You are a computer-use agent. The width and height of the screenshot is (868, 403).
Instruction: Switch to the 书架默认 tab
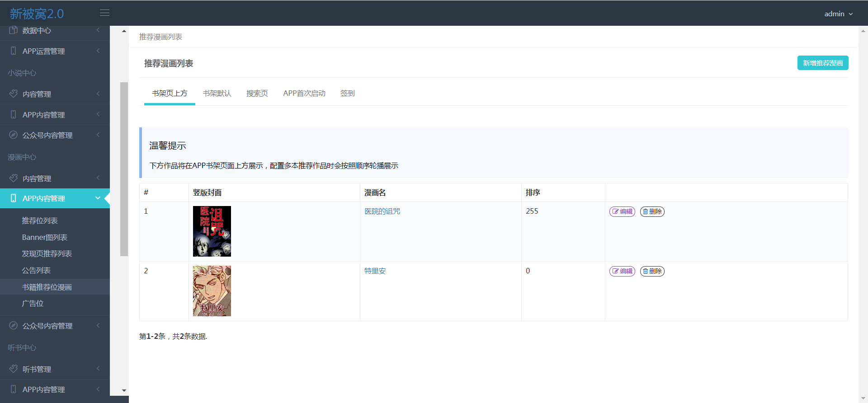point(217,94)
